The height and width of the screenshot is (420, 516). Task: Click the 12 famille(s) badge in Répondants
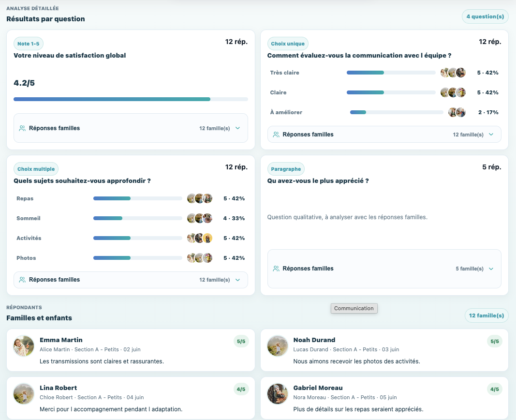click(x=487, y=315)
